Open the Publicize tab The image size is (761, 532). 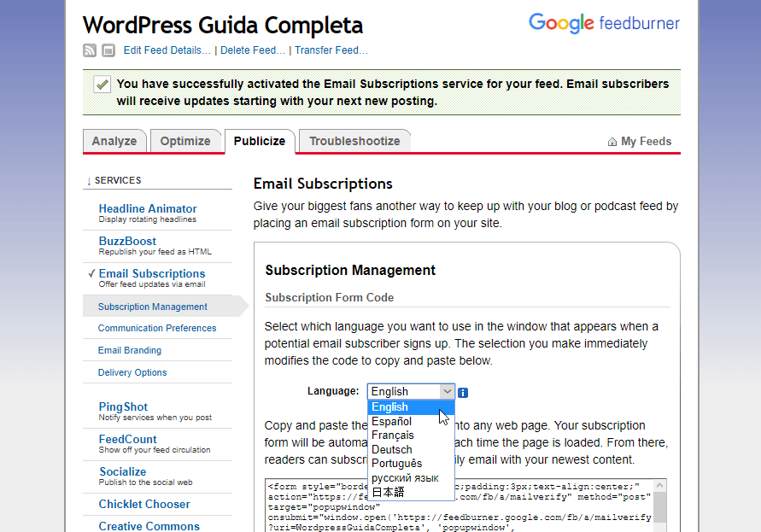[x=260, y=141]
